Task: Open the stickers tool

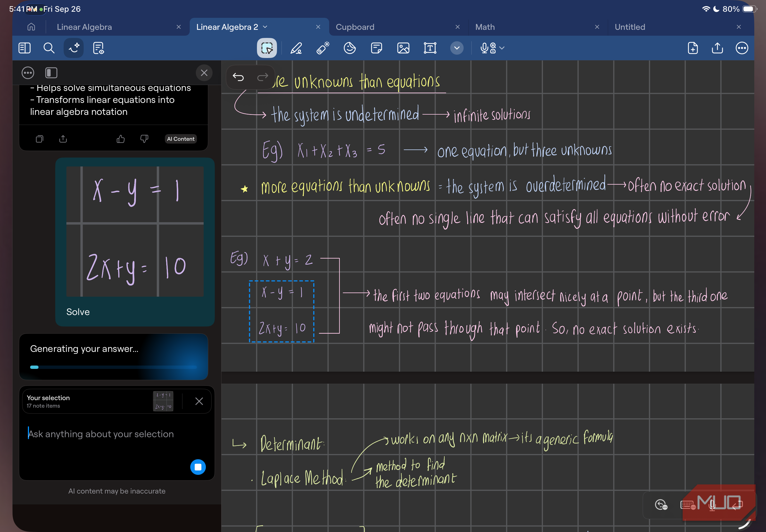Action: 350,48
